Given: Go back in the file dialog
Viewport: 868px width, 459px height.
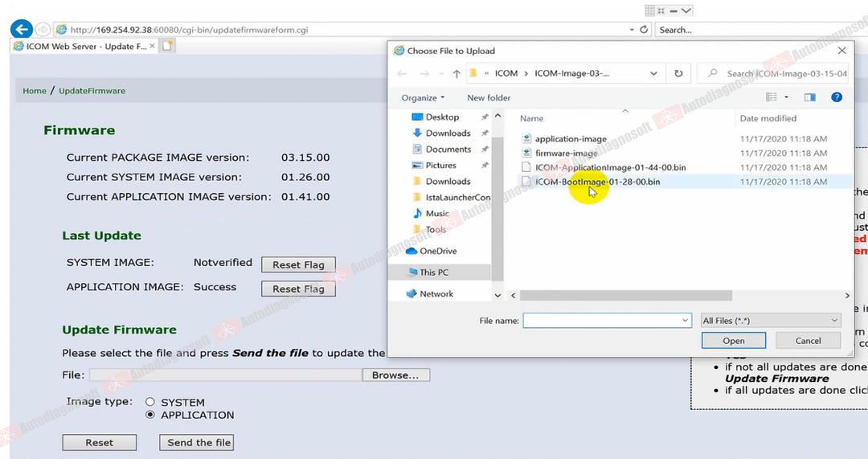Looking at the screenshot, I should click(403, 74).
